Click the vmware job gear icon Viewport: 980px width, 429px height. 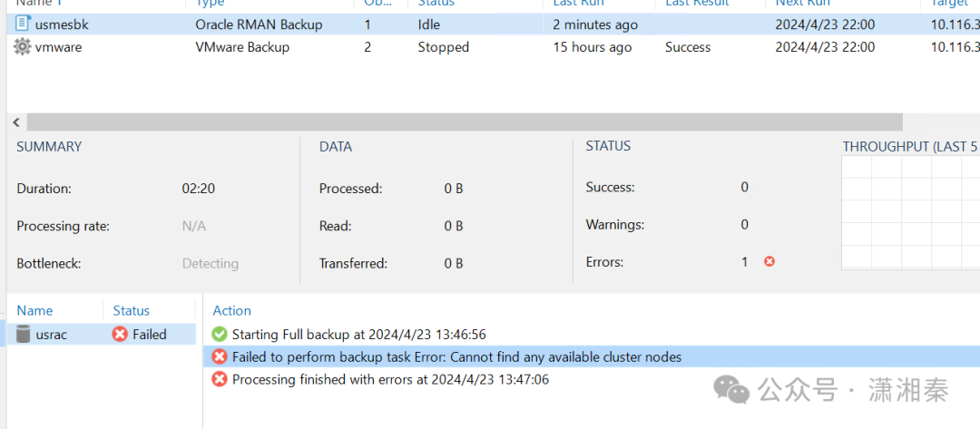(23, 47)
